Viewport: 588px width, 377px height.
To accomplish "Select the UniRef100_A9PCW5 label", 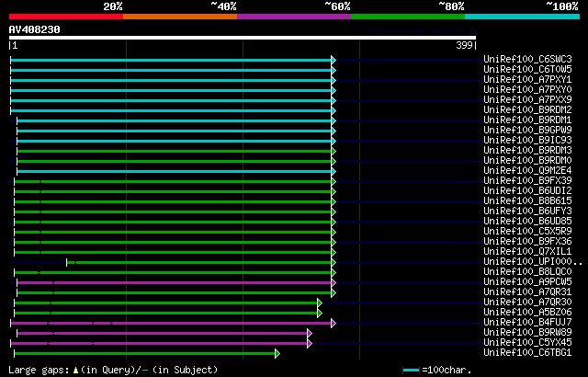I will [x=527, y=282].
